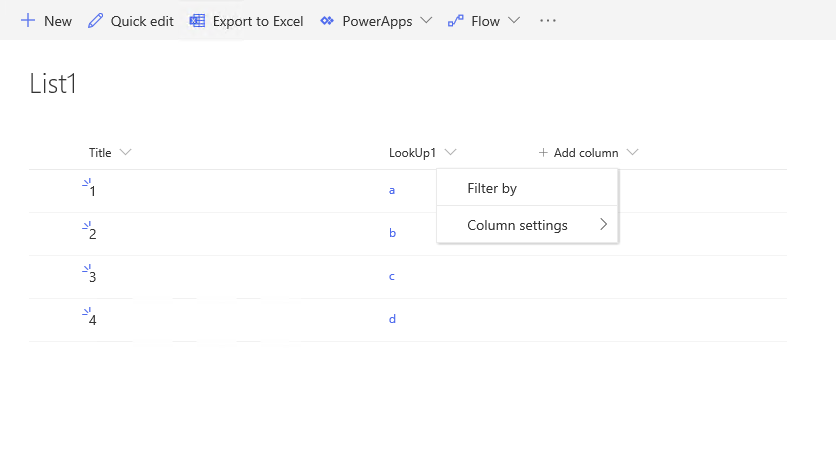
Task: Open lookup link 'a'
Action: coord(392,190)
